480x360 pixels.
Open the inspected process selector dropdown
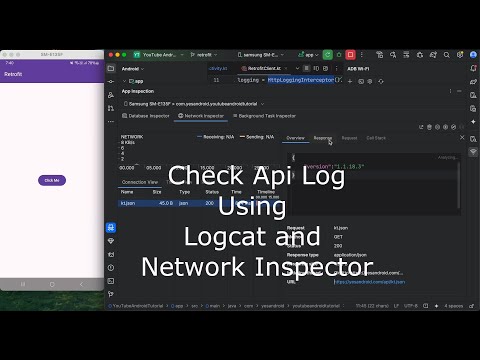[194, 104]
